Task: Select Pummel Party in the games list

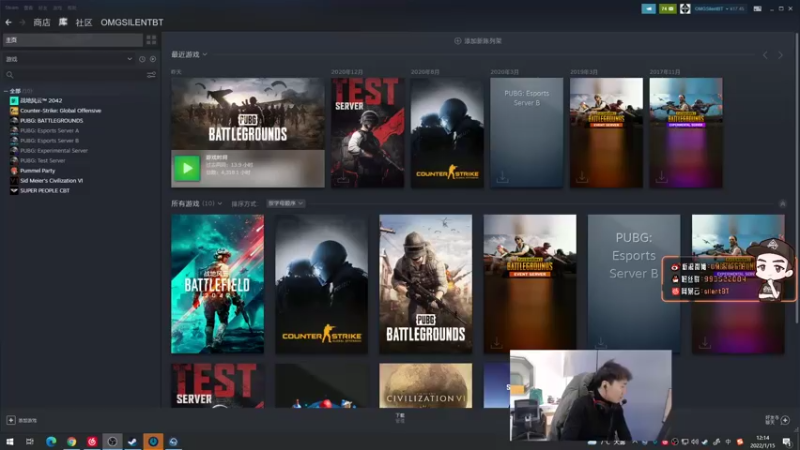Action: point(37,170)
